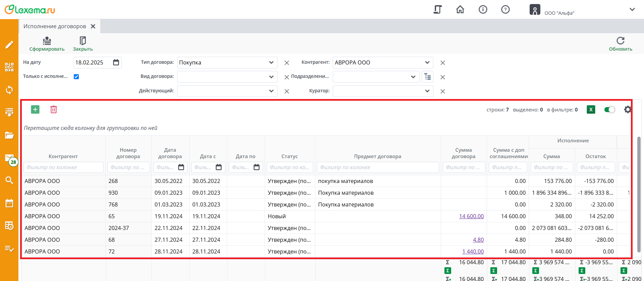Viewport: 644px width, 281px height.
Task: Open the subdivision tree picker icon
Action: [427, 77]
